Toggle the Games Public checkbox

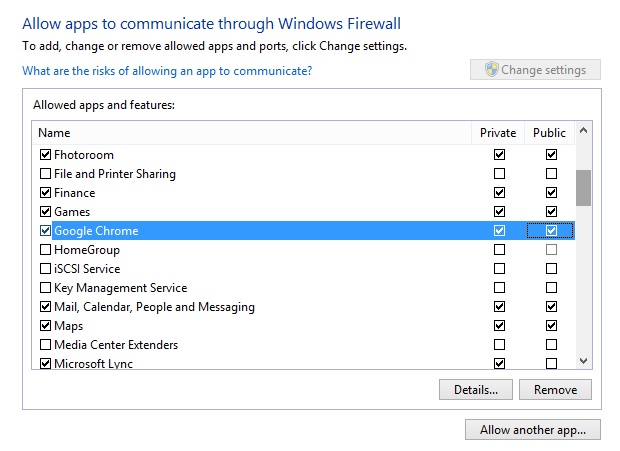pos(551,212)
